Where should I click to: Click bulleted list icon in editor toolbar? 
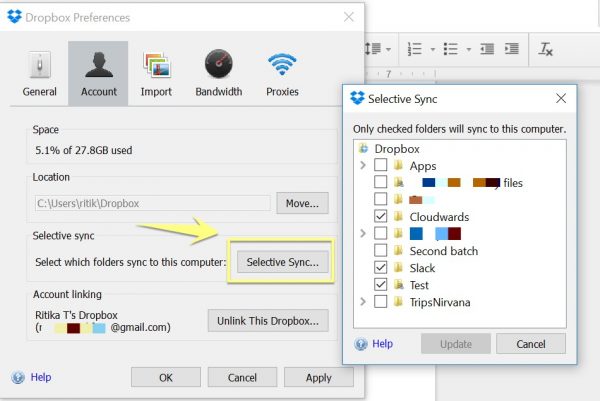pos(450,49)
